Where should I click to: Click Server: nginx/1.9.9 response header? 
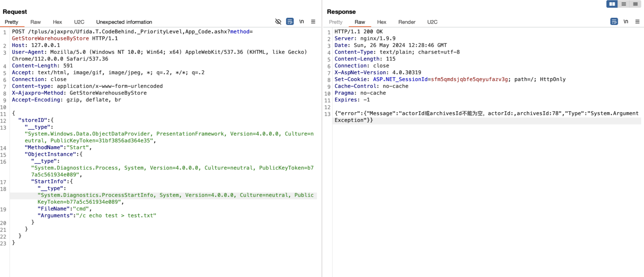tap(365, 38)
